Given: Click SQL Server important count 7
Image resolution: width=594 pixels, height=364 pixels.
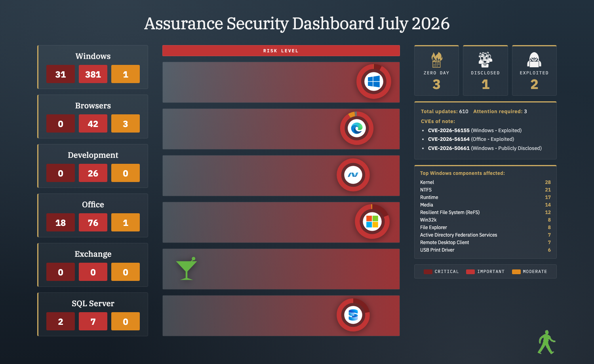Looking at the screenshot, I should [93, 321].
